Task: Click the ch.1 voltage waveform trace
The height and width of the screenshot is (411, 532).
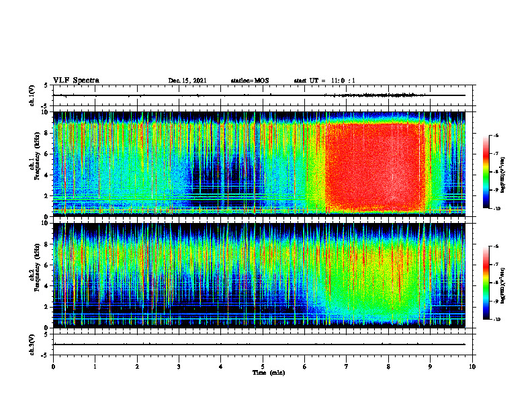Action: pos(259,95)
